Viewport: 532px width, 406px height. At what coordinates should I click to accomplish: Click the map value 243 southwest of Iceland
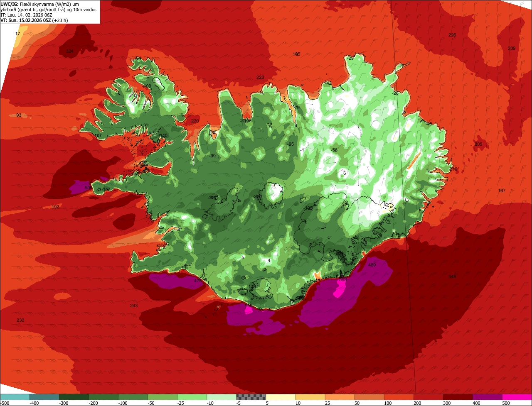pyautogui.click(x=134, y=306)
